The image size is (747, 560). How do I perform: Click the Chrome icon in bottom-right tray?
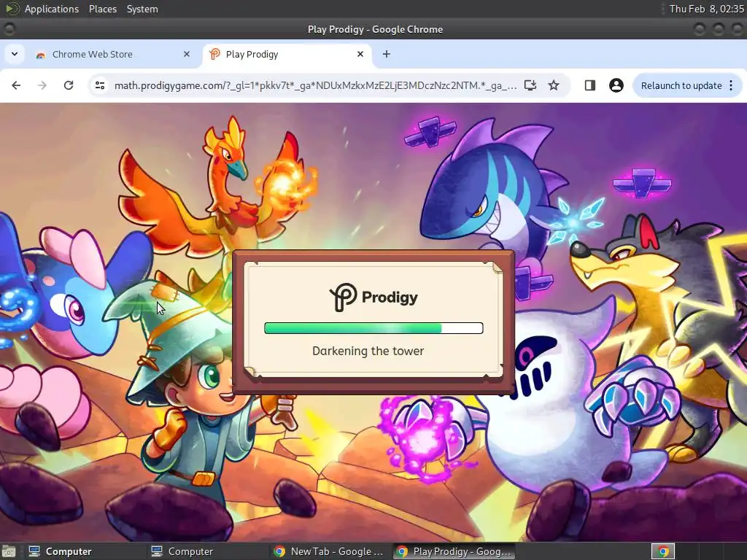[x=663, y=551]
